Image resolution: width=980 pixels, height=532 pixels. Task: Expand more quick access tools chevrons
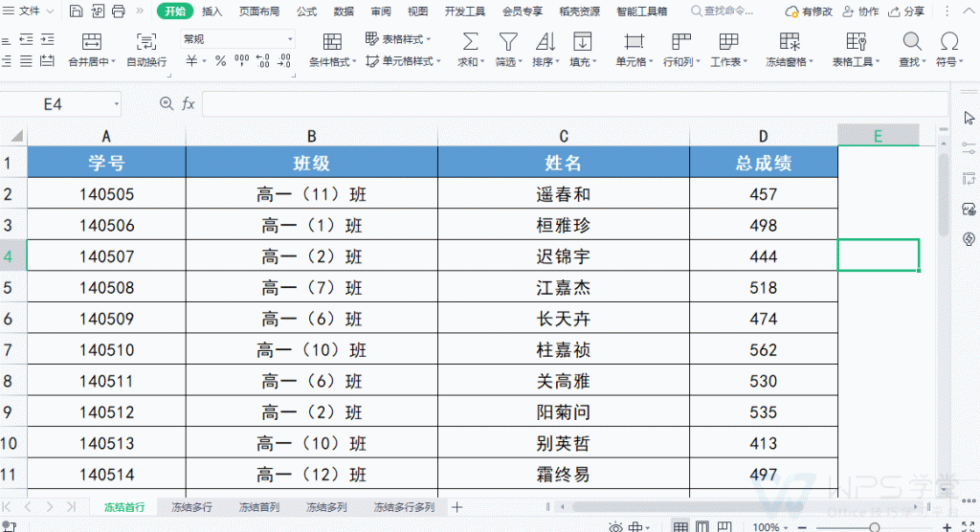click(x=139, y=11)
